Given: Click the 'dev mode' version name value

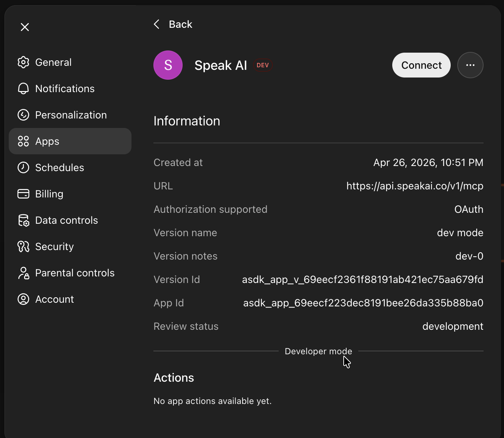Looking at the screenshot, I should (x=460, y=233).
